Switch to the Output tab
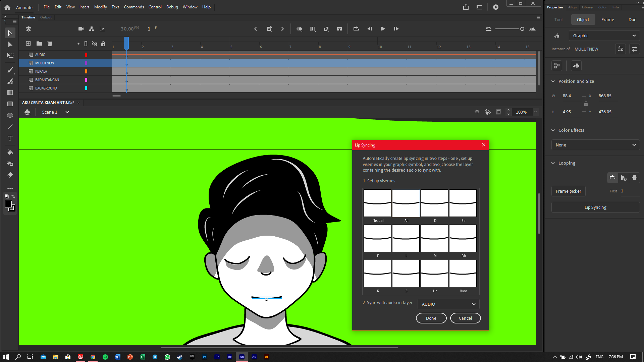 point(46,17)
